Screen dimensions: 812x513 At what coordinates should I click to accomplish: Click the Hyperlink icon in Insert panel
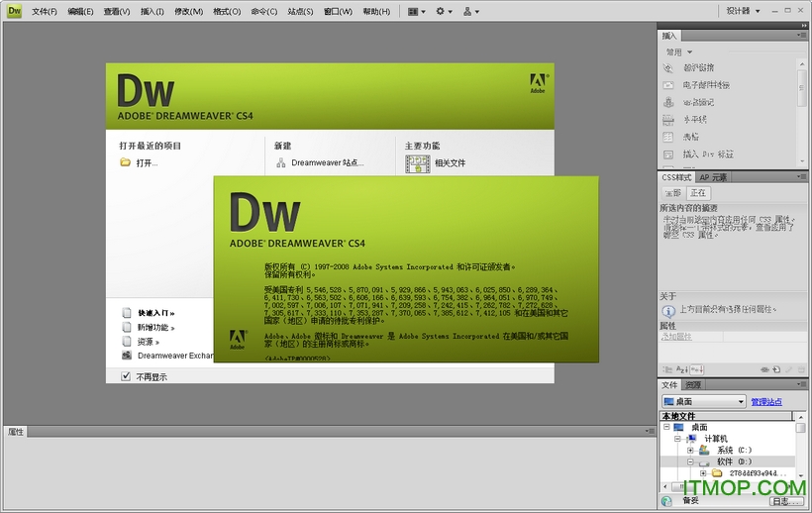(x=668, y=67)
